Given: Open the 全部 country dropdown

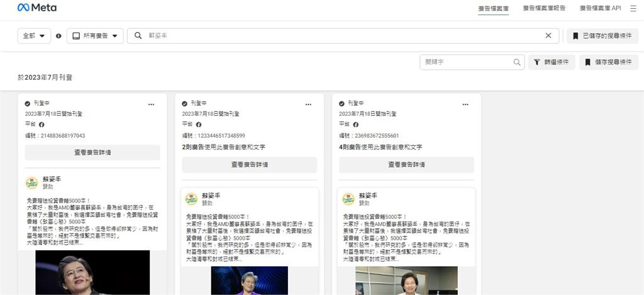Looking at the screenshot, I should [x=34, y=36].
